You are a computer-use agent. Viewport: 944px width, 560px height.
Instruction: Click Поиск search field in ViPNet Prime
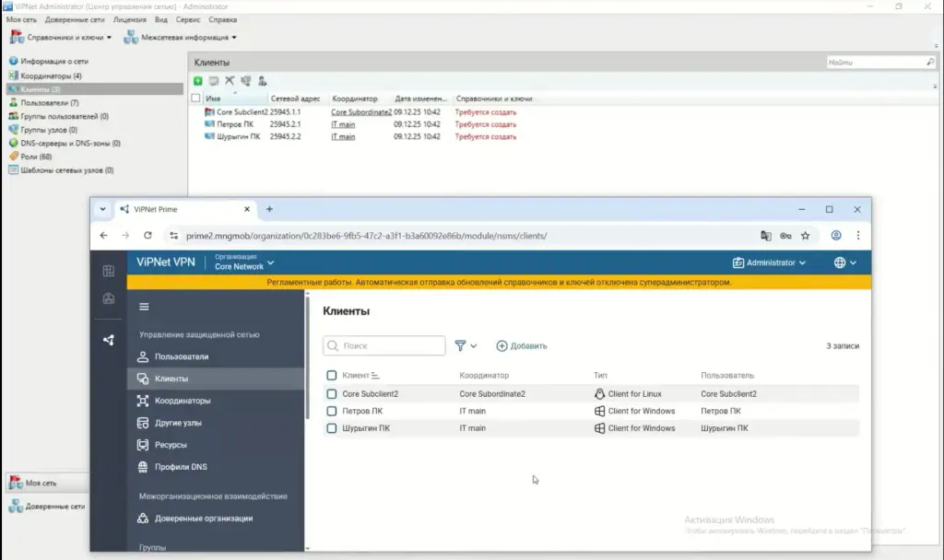coord(384,346)
